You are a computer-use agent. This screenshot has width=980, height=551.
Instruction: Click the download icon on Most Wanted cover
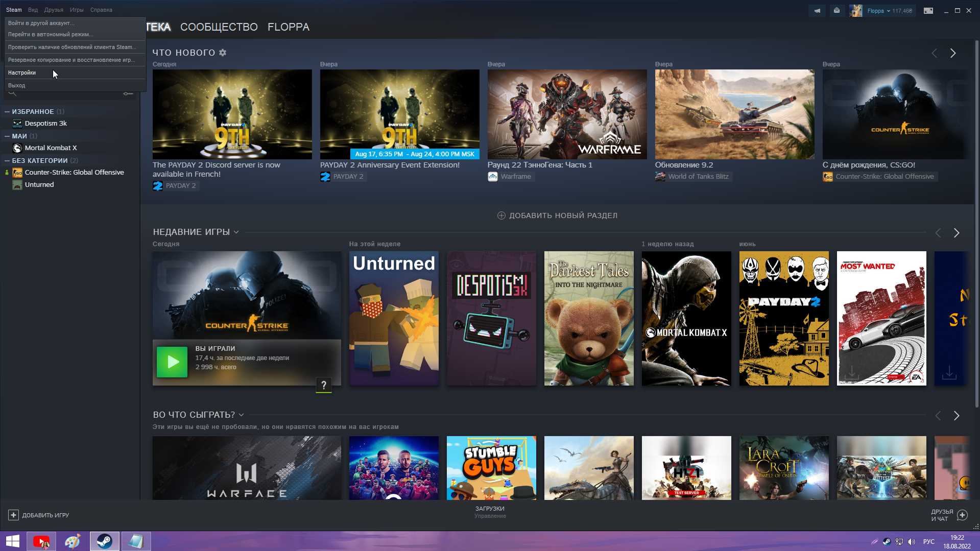click(851, 372)
